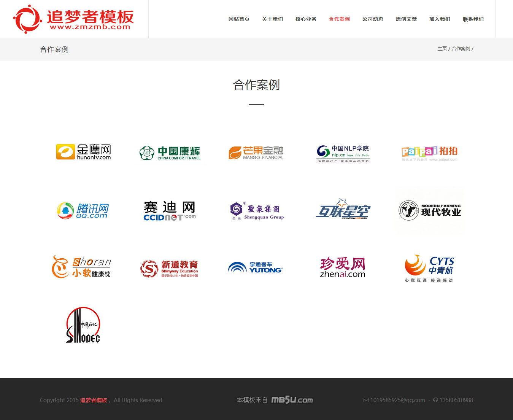Viewport: 513px width, 420px height.
Task: Click the 主页 breadcrumb link
Action: click(442, 49)
